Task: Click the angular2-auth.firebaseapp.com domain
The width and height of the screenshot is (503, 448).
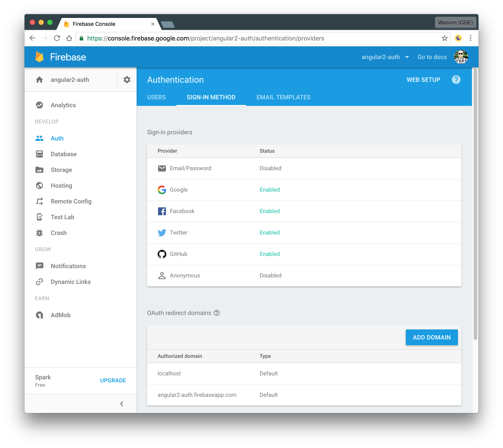Action: click(x=197, y=395)
